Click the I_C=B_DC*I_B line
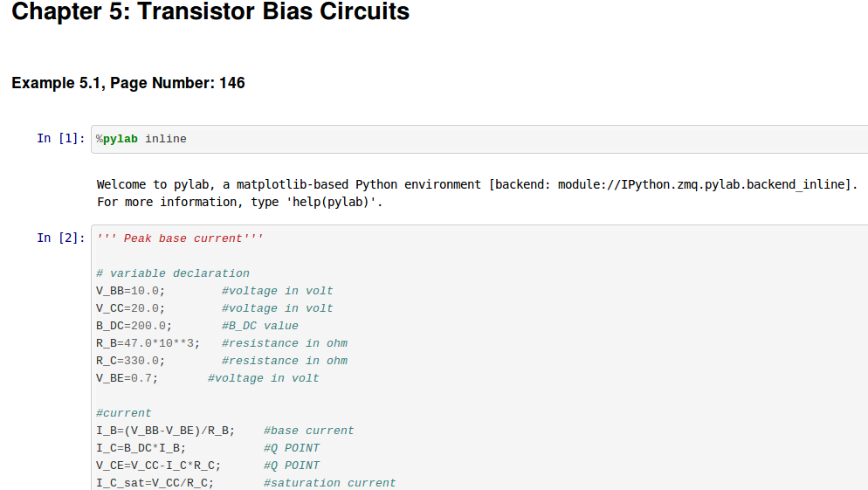Image resolution: width=868 pixels, height=490 pixels. tap(208, 448)
